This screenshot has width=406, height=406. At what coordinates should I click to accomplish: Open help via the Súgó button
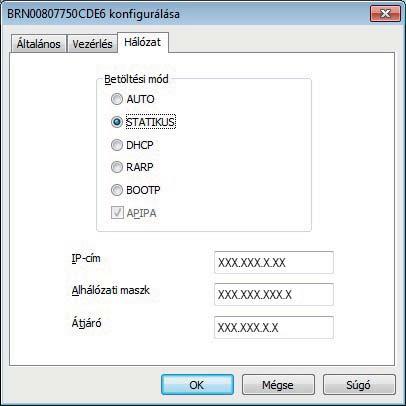click(x=359, y=385)
